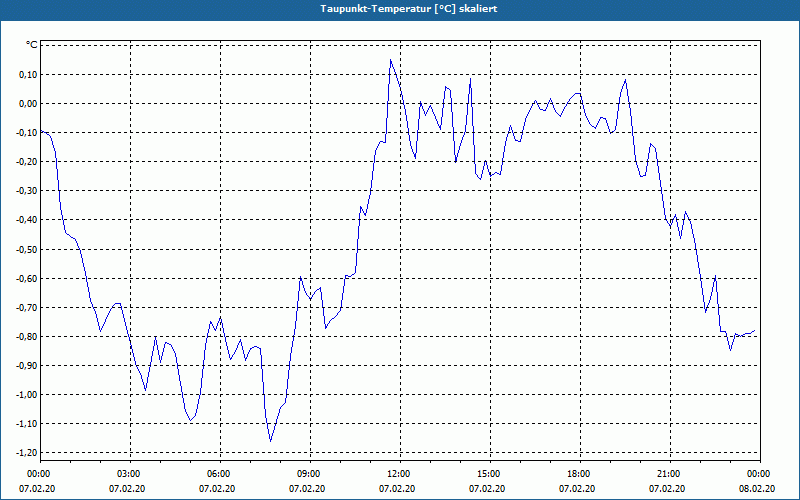Screen dimensions: 800x500
Task: Click the -1,10 y-axis label
Action: (27, 424)
